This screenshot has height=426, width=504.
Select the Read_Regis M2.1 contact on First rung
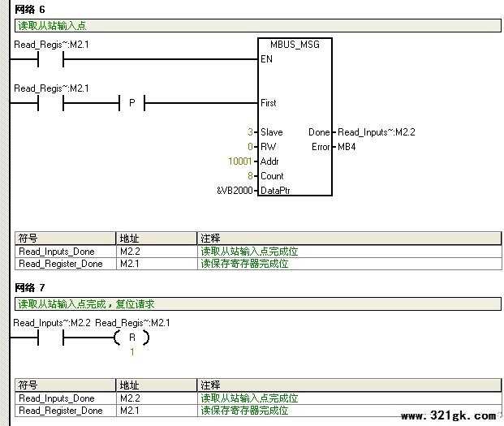pyautogui.click(x=51, y=103)
